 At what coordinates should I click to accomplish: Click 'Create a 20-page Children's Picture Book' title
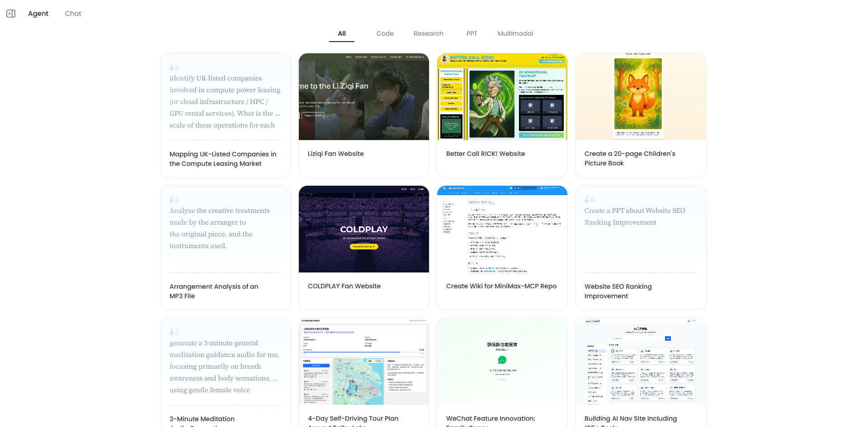(x=630, y=159)
